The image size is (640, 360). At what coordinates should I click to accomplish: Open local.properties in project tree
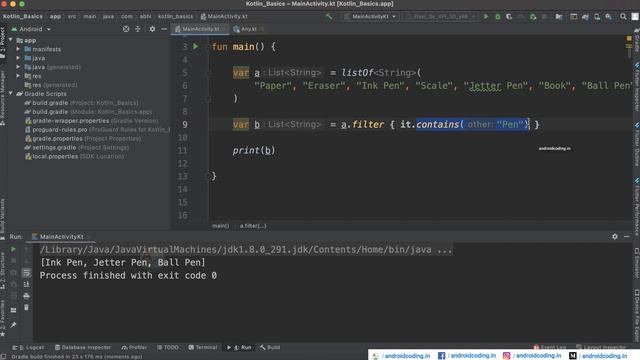pyautogui.click(x=74, y=156)
